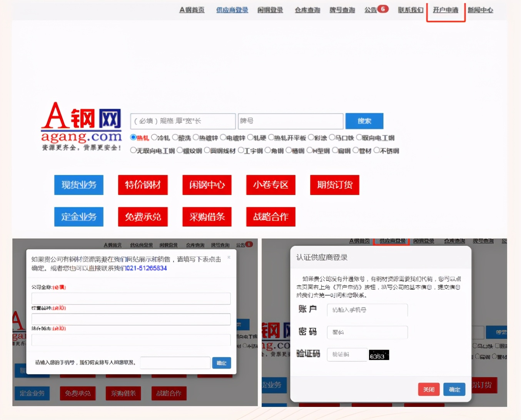Open the 战略合作 section

tap(271, 217)
